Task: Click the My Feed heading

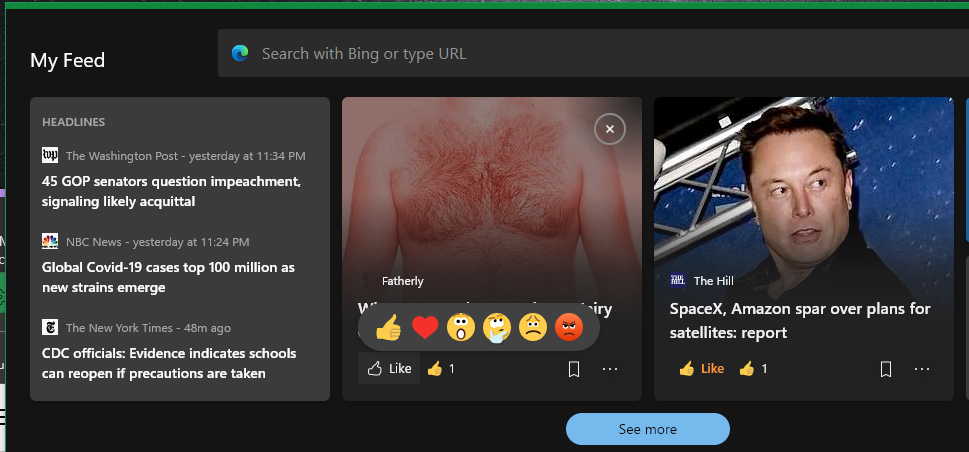Action: coord(67,61)
